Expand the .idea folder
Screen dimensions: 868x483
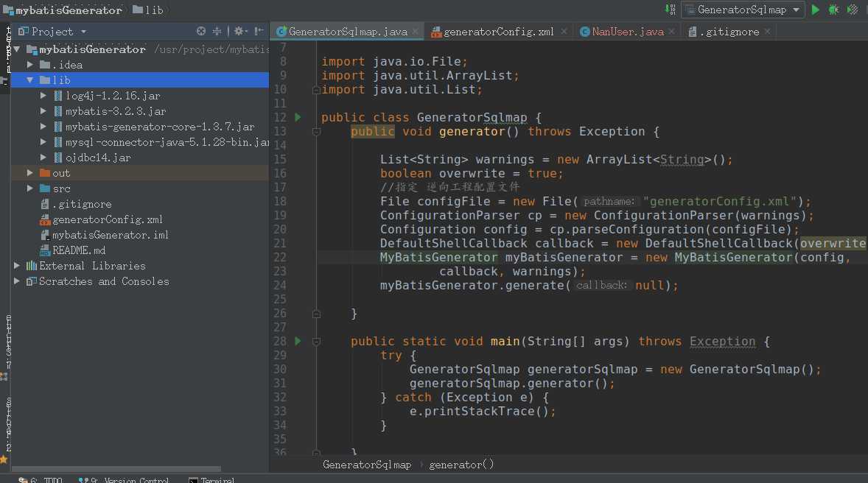tap(30, 65)
